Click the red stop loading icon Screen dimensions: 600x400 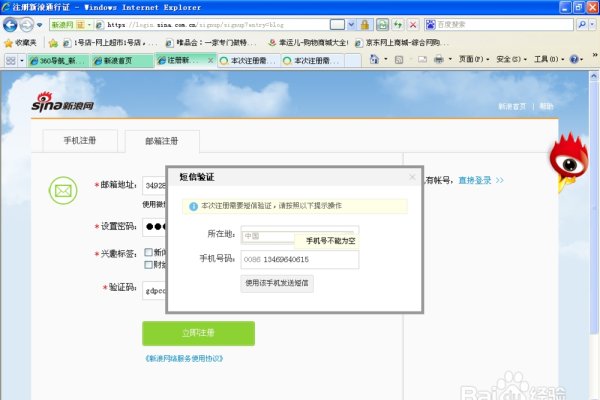[413, 25]
